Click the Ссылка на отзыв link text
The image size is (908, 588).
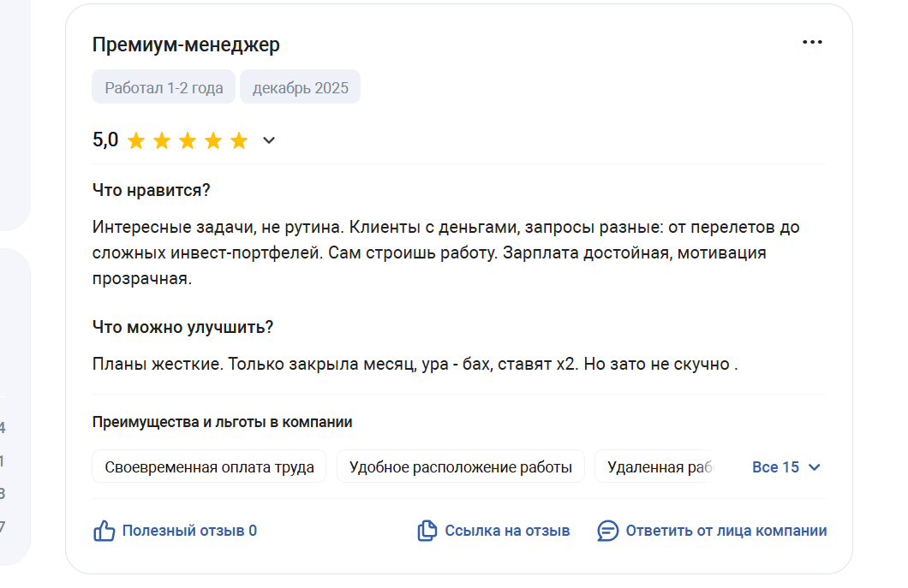pos(507,531)
